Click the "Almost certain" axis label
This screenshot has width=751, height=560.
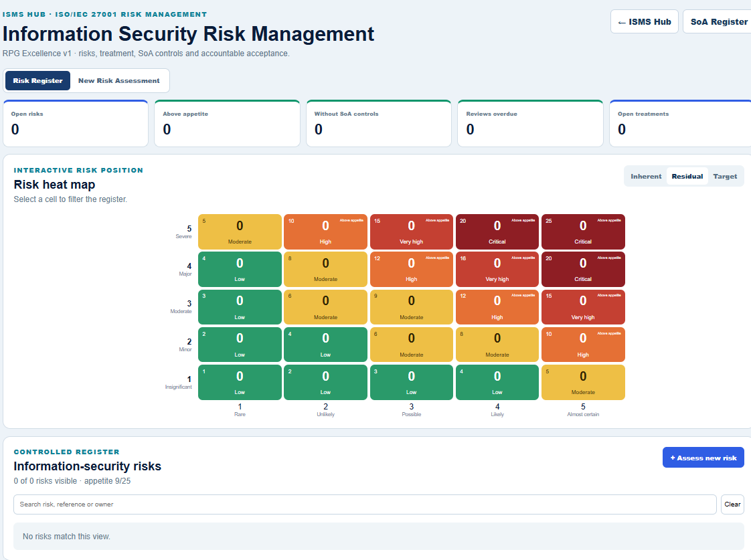pyautogui.click(x=583, y=415)
